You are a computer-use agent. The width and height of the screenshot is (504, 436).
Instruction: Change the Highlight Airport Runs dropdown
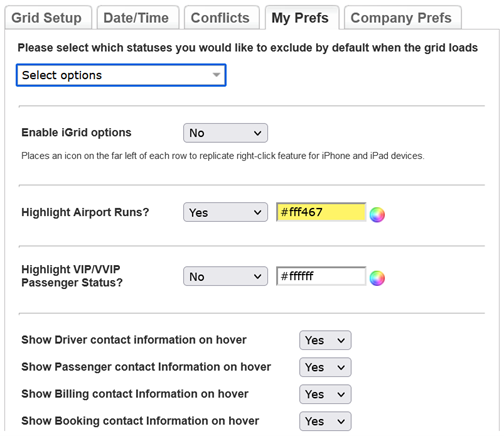pos(225,212)
